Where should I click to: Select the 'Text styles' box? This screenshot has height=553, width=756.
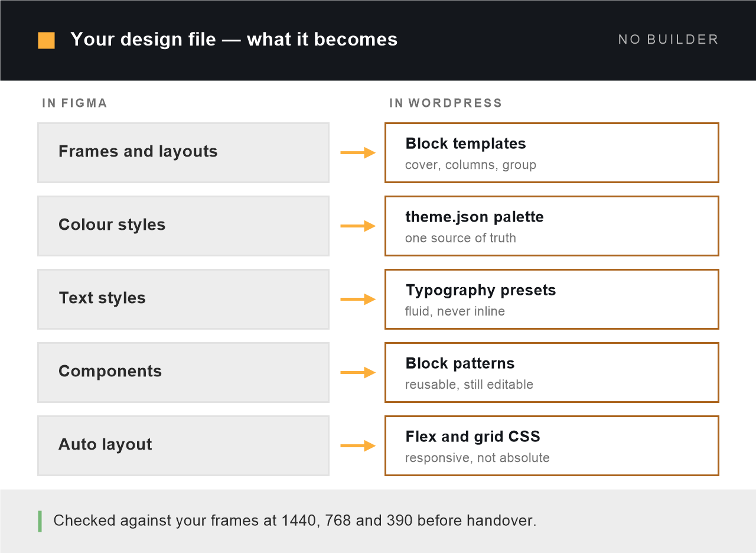(183, 299)
